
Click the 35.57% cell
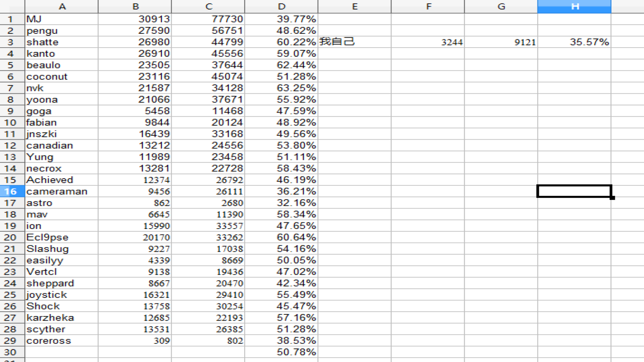click(x=574, y=42)
